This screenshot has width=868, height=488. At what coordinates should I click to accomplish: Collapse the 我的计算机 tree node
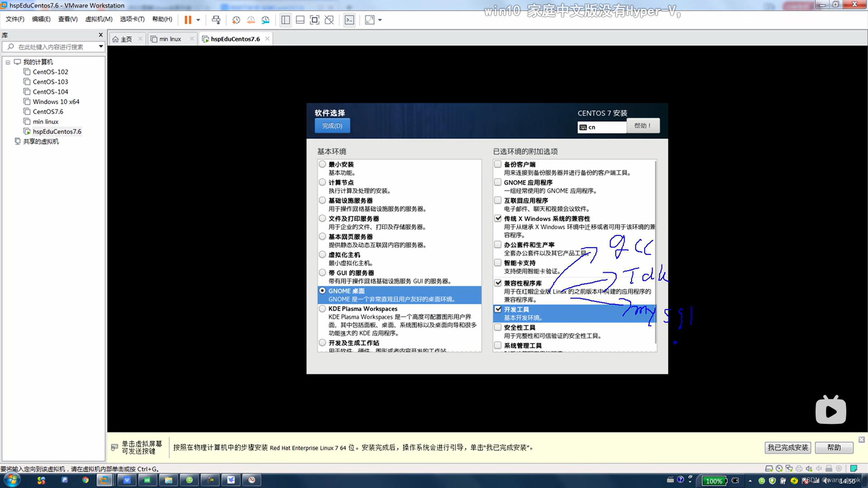click(x=8, y=62)
